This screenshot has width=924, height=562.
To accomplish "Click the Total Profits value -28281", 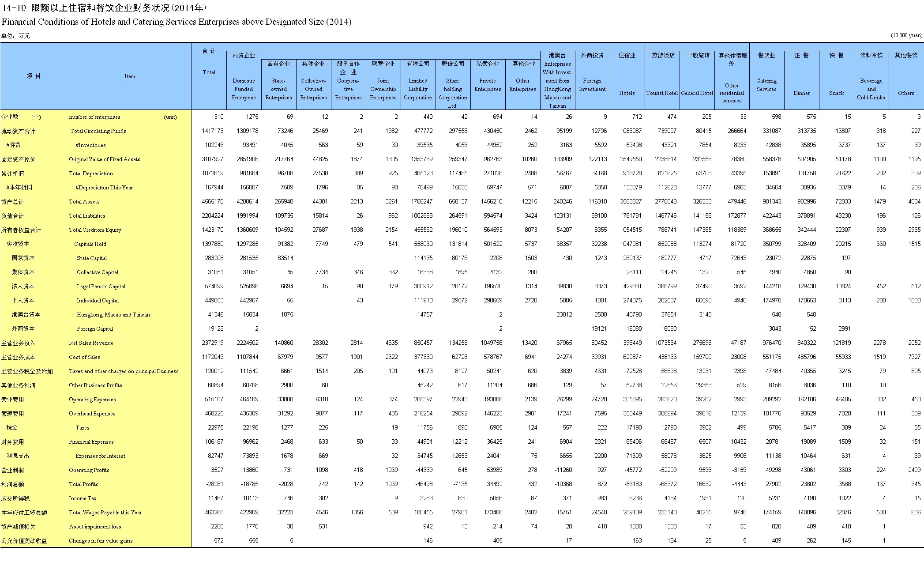I will coord(214,484).
